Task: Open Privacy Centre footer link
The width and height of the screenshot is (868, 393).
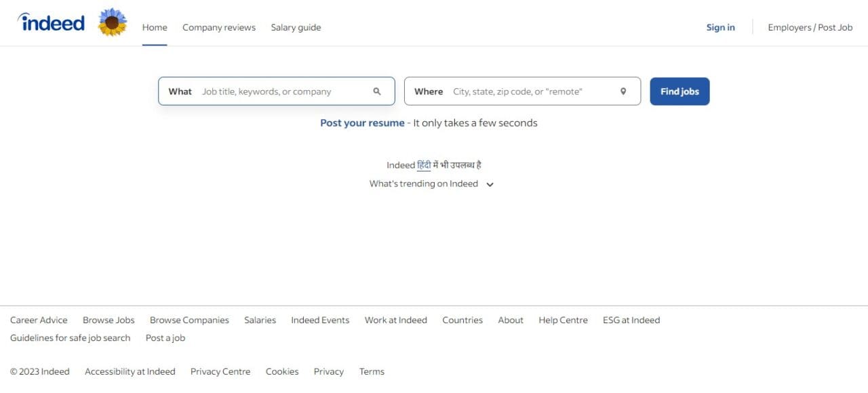Action: (x=220, y=372)
